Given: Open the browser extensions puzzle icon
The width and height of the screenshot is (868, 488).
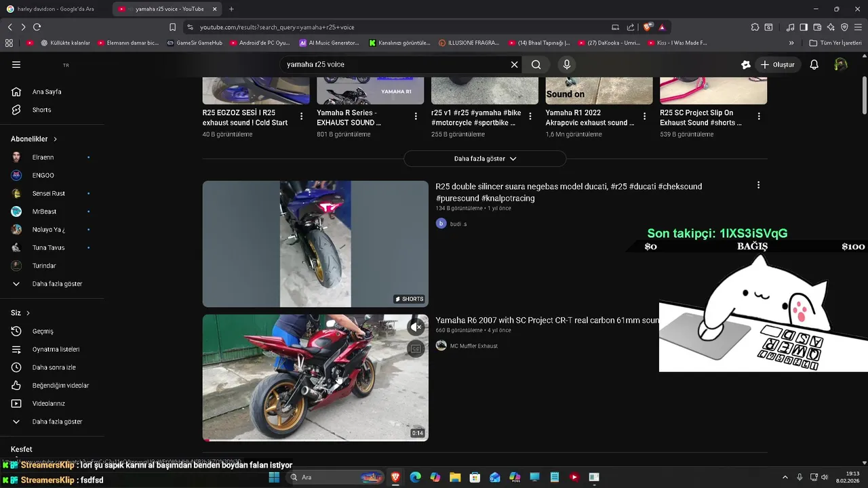Looking at the screenshot, I should (755, 27).
